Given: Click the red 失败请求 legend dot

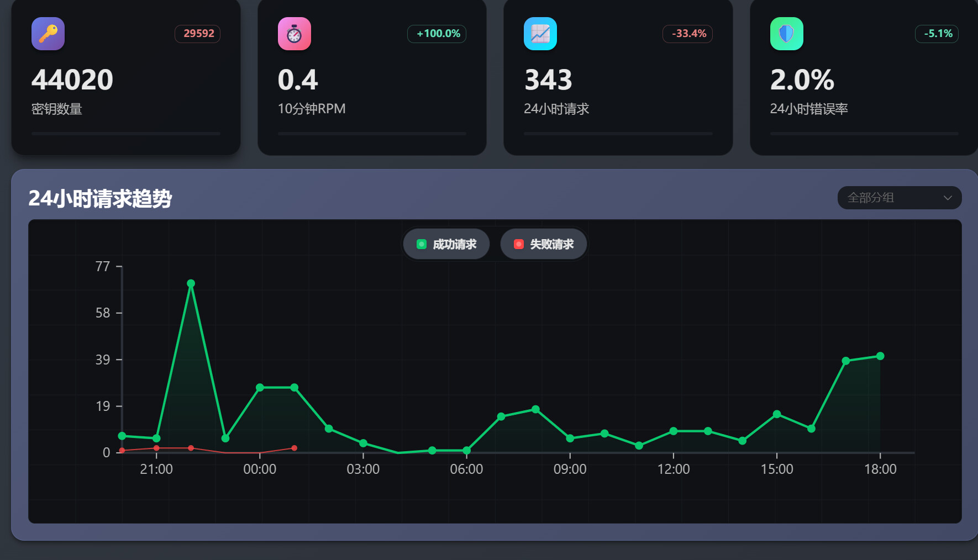Looking at the screenshot, I should pyautogui.click(x=518, y=244).
